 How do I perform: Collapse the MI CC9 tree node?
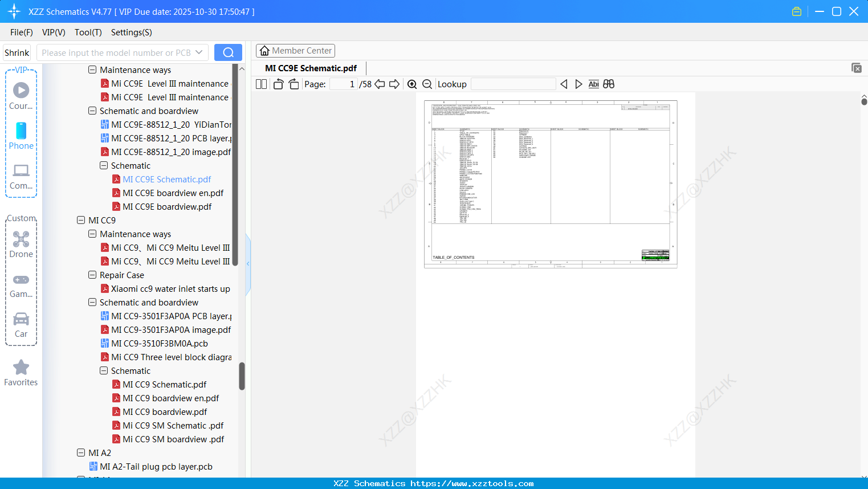(x=81, y=220)
